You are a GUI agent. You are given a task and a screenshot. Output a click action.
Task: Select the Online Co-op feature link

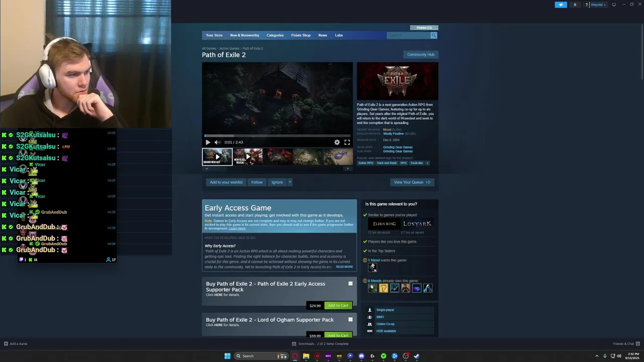tap(385, 324)
